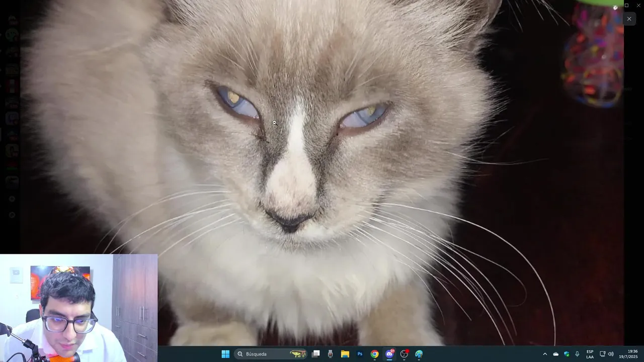Click the maximize button of the window
This screenshot has height=362, width=644.
click(626, 5)
